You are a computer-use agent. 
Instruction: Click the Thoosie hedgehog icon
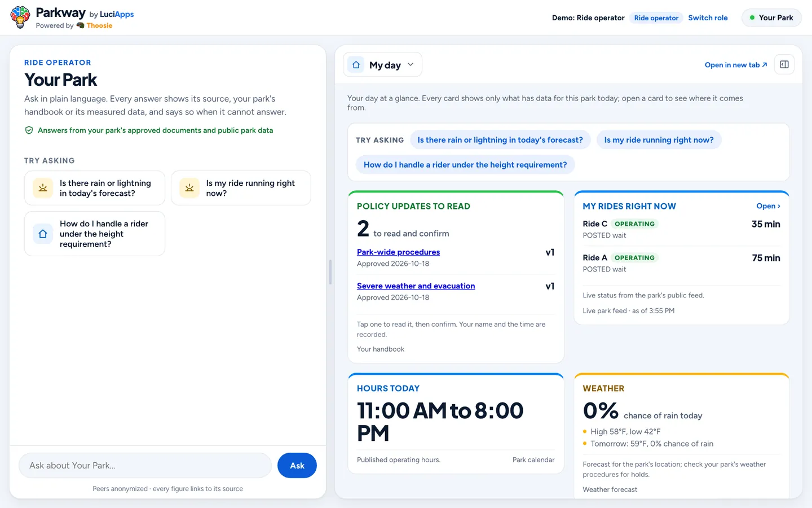pyautogui.click(x=80, y=25)
